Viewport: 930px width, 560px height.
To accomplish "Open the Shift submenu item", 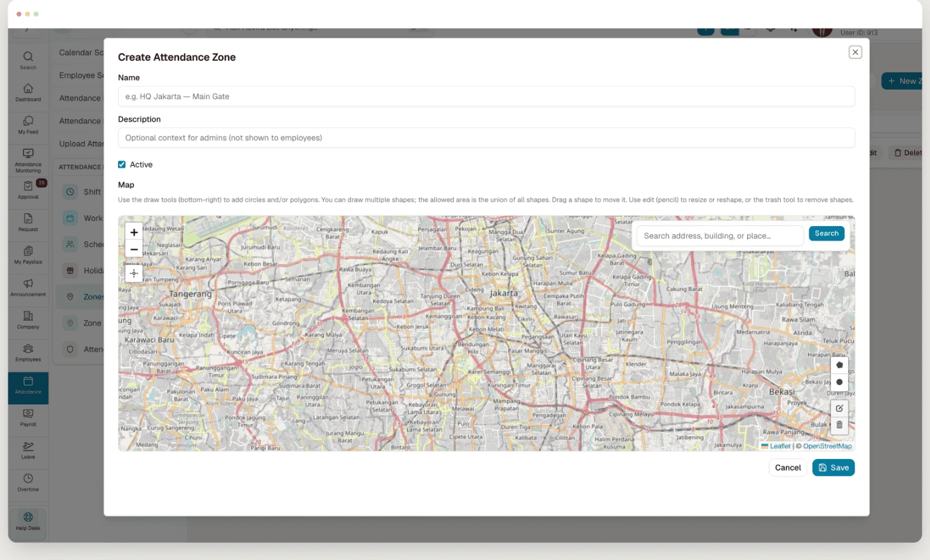I will coord(83,192).
